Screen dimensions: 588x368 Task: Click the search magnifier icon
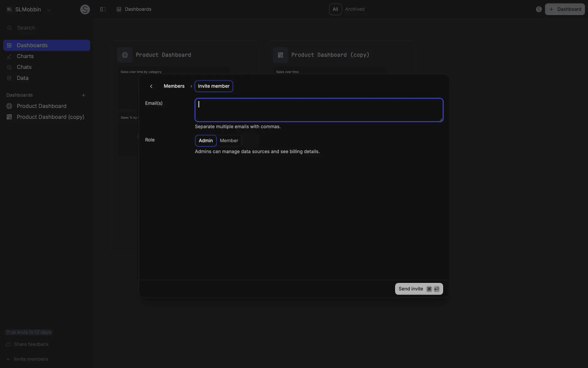click(9, 28)
